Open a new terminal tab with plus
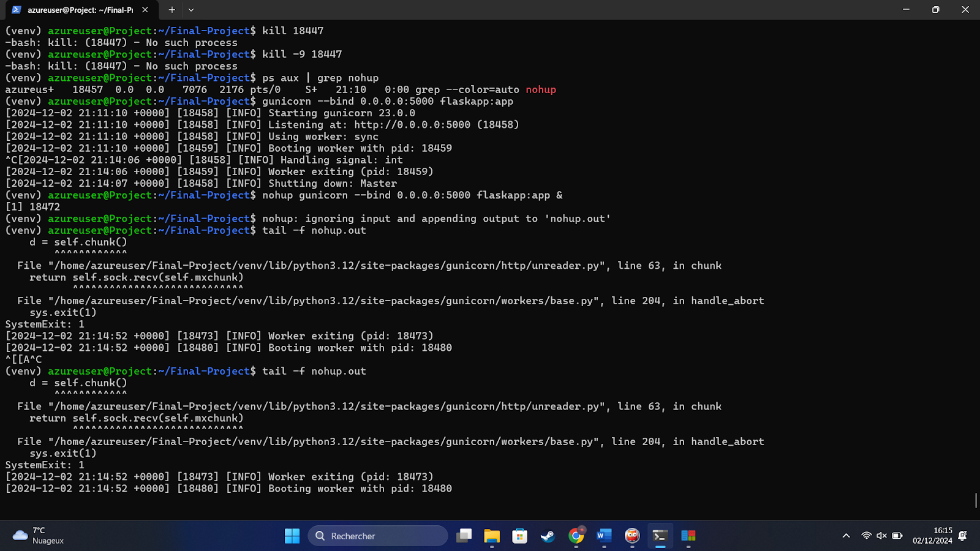The width and height of the screenshot is (980, 551). [172, 10]
